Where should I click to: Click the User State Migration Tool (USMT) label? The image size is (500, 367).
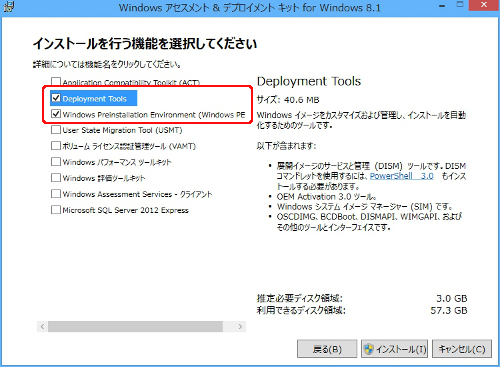click(x=122, y=130)
